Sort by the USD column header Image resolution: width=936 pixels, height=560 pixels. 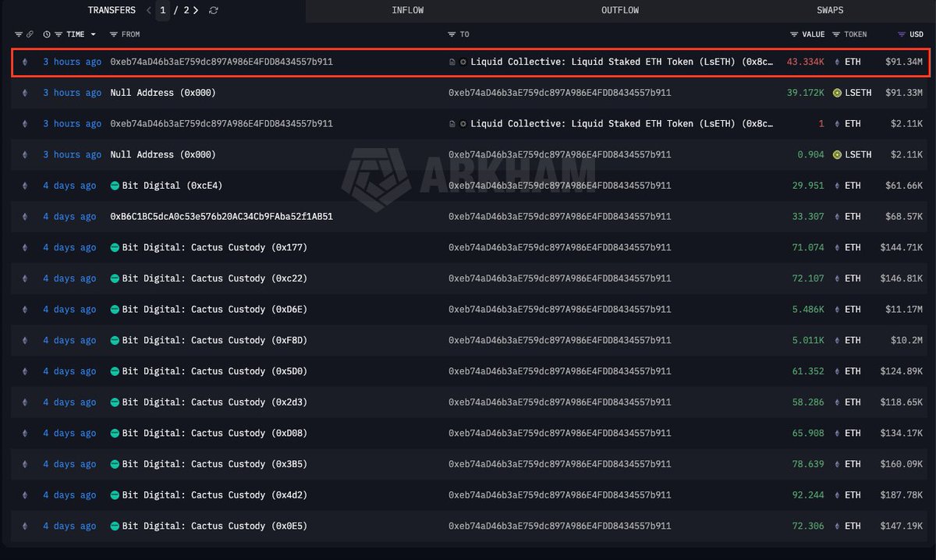(916, 34)
